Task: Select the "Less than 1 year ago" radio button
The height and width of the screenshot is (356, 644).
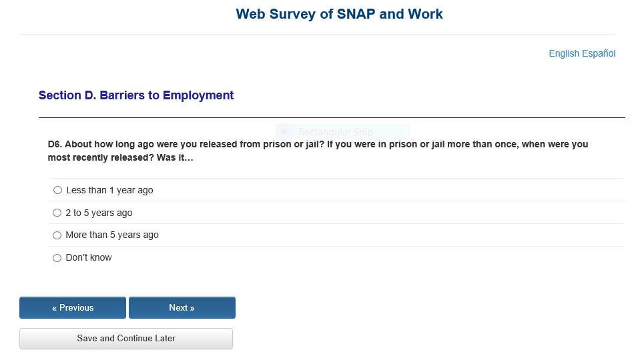Action: (x=57, y=191)
